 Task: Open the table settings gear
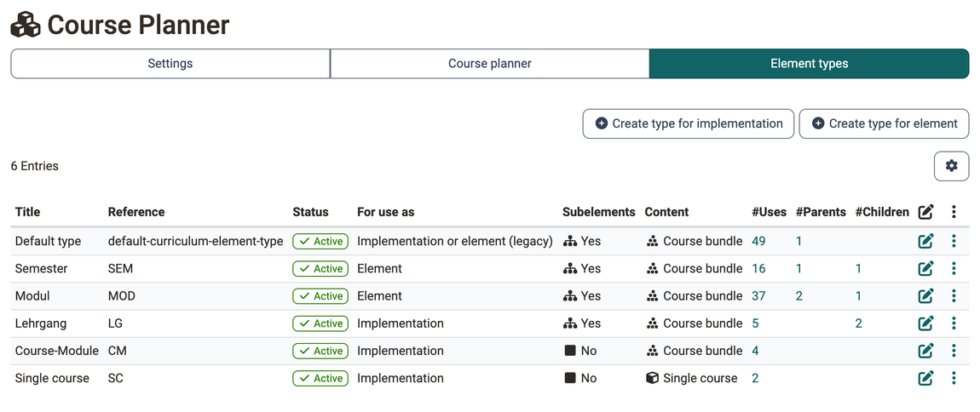951,166
